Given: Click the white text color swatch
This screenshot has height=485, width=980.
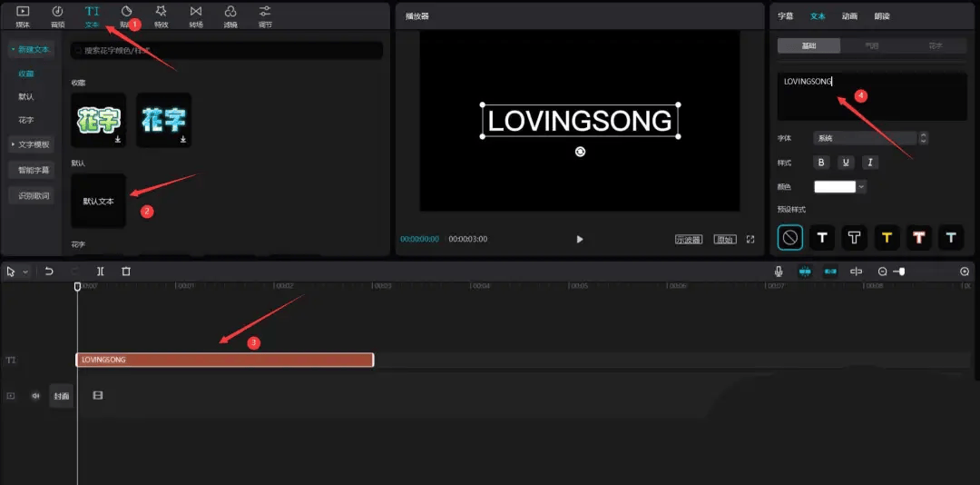Looking at the screenshot, I should pos(835,186).
